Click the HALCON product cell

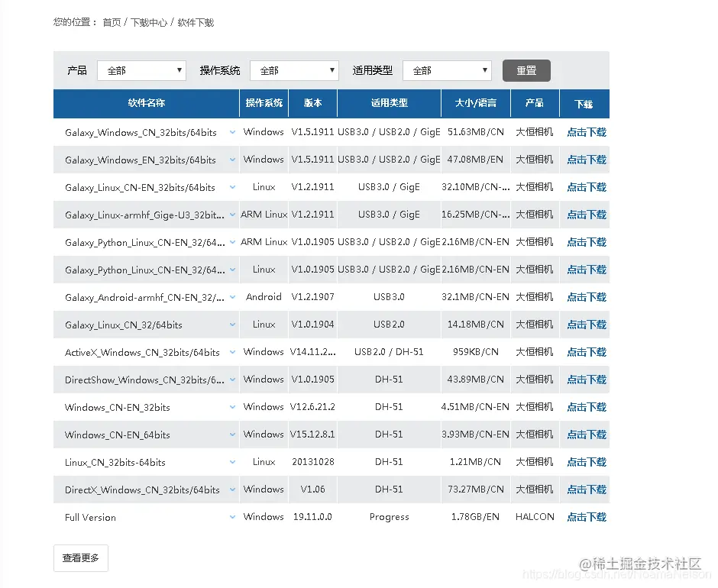click(x=535, y=517)
